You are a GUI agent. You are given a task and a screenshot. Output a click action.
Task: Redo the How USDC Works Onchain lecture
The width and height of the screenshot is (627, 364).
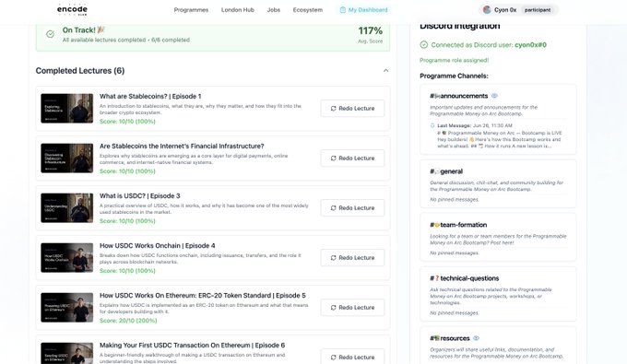pyautogui.click(x=352, y=258)
